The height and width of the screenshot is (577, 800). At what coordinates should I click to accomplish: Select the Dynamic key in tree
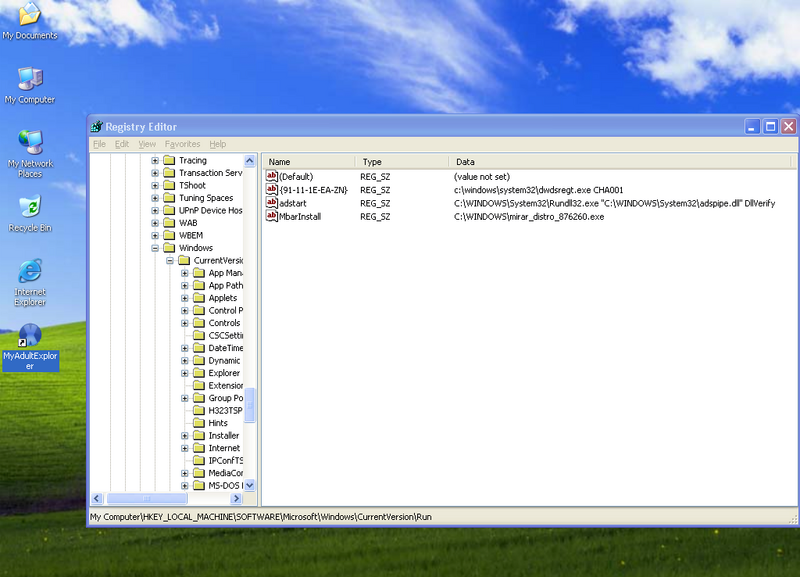tap(224, 361)
